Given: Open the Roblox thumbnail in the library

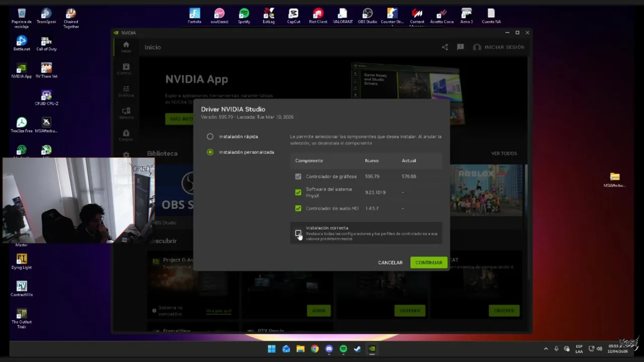Looking at the screenshot, I should tap(487, 191).
